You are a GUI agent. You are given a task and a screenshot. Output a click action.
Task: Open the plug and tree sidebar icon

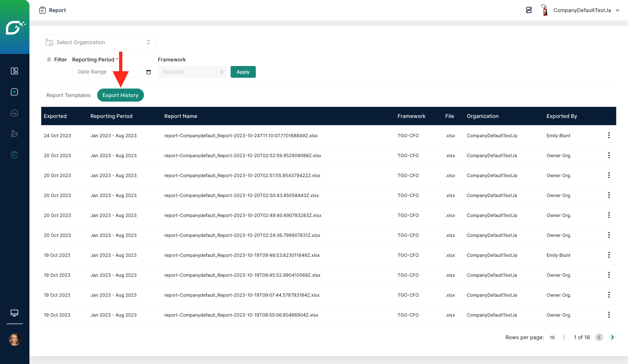14,134
